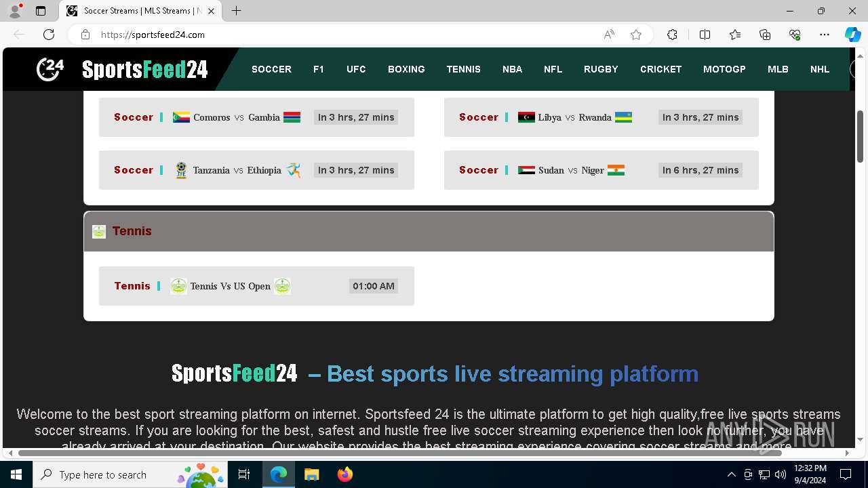This screenshot has width=868, height=488.
Task: Click the browser profile avatar icon
Action: click(15, 11)
